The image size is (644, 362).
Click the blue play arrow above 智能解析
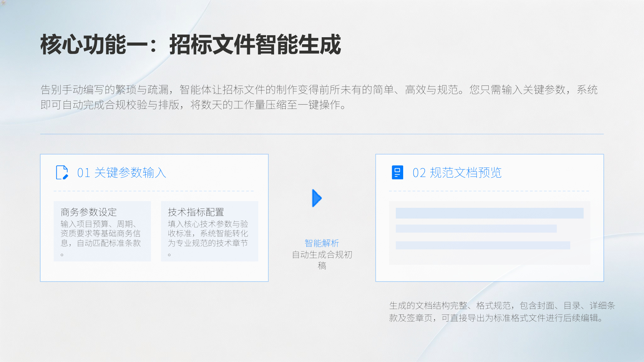pos(317,198)
